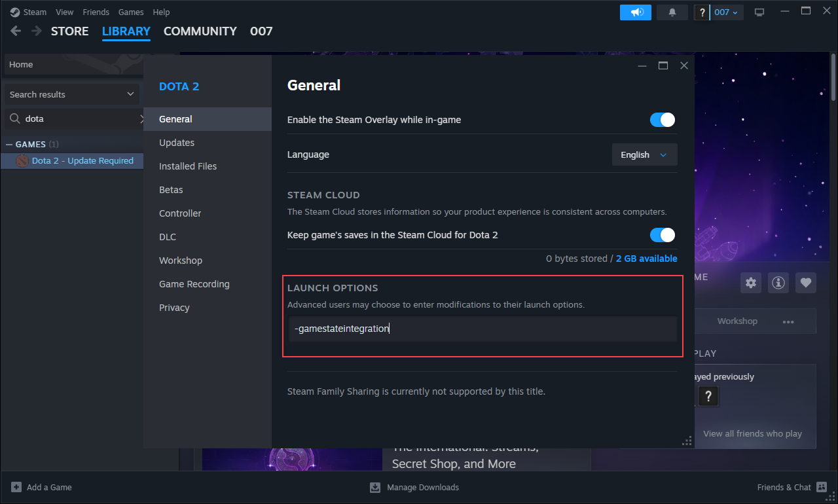Select the Privacy section
Screen dimensions: 838x504
coord(208,308)
